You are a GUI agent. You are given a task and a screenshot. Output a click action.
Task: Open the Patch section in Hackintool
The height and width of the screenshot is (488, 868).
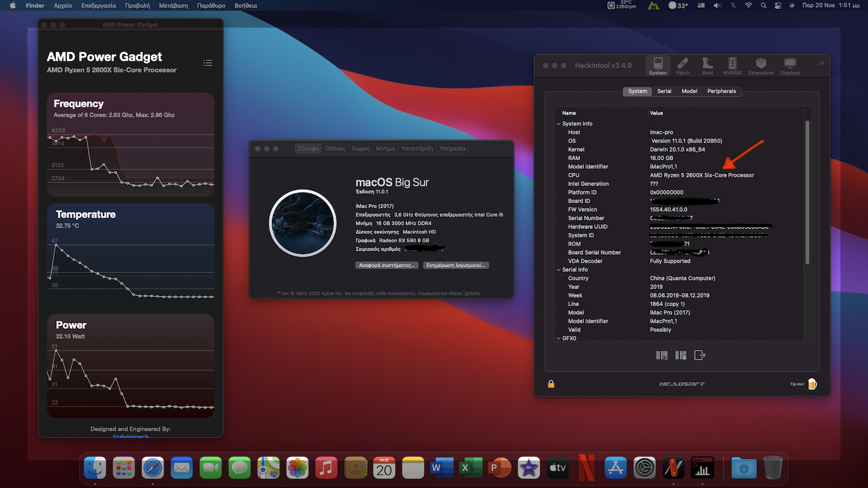(x=683, y=66)
